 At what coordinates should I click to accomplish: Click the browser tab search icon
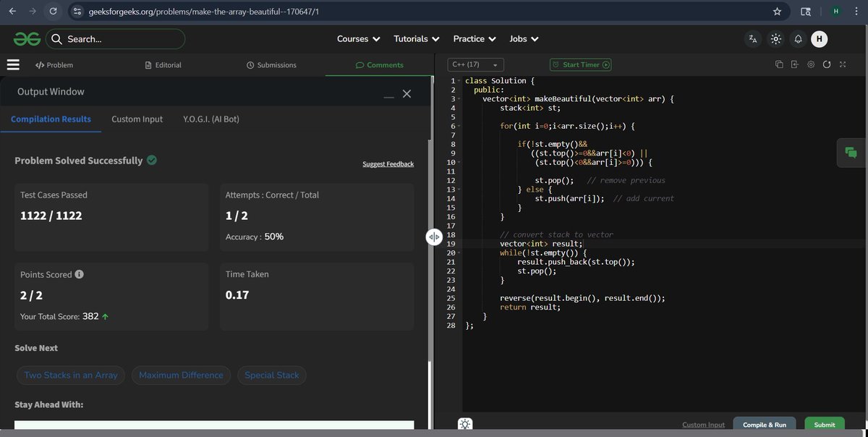806,12
